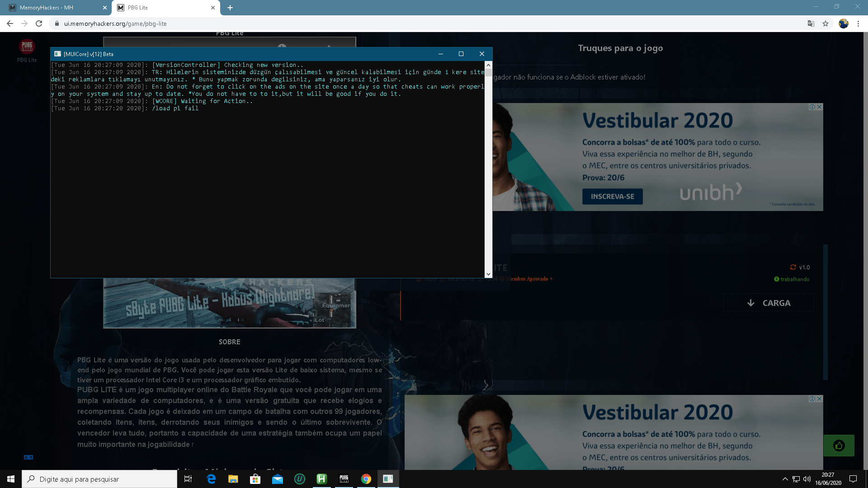Click the Windows taskbar search box
This screenshot has height=488, width=868.
[x=99, y=479]
